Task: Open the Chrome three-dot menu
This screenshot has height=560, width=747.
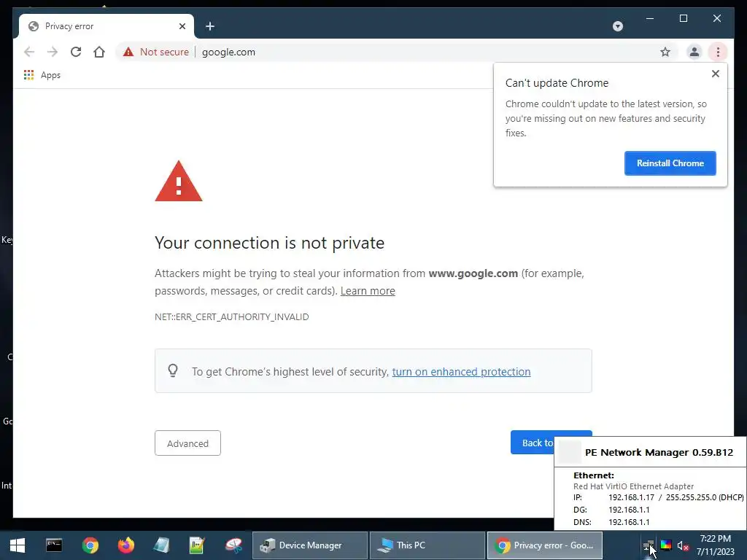Action: 718,52
